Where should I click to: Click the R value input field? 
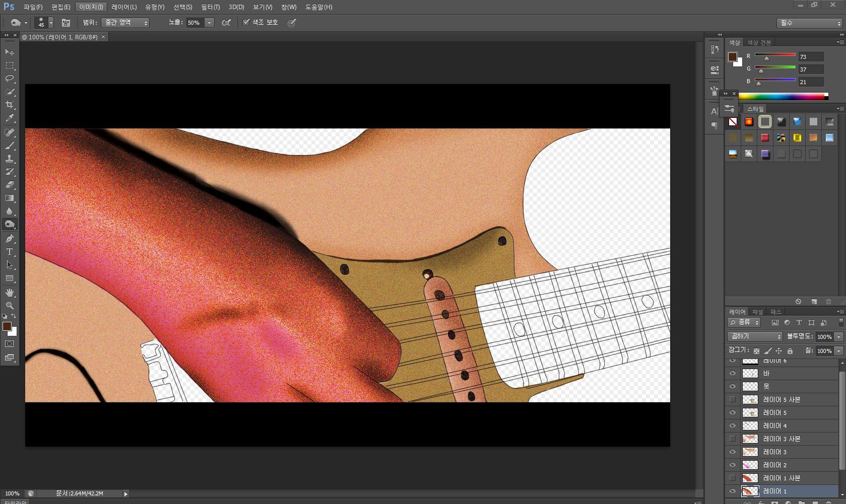[x=810, y=57]
